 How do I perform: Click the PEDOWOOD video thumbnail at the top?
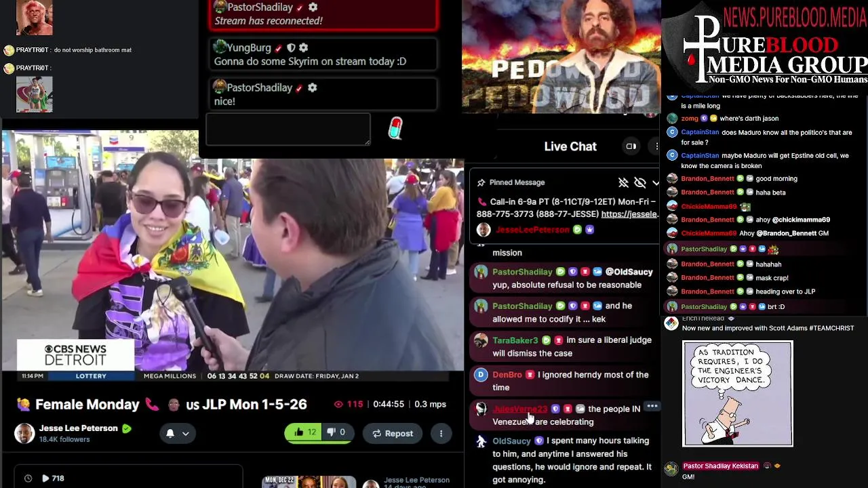point(561,56)
